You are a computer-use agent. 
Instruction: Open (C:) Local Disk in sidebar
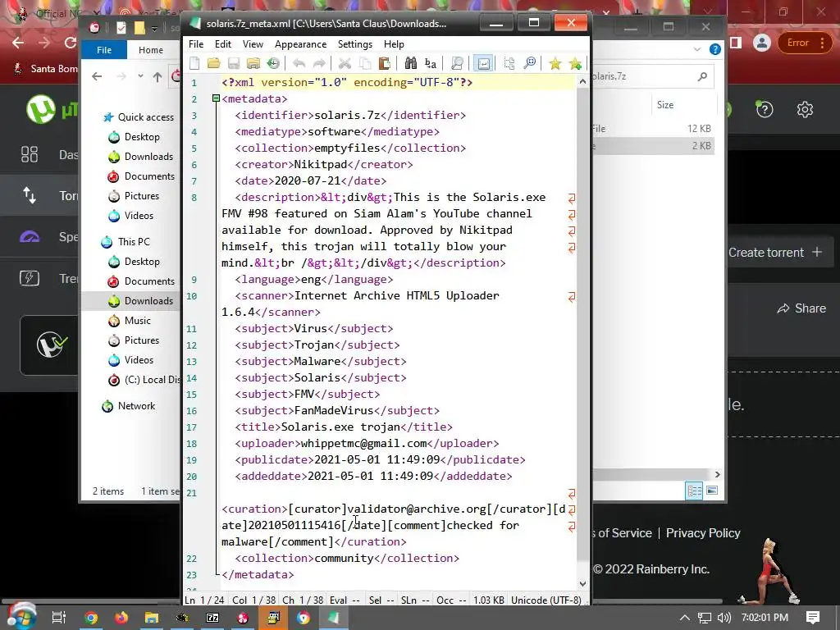[x=152, y=379]
